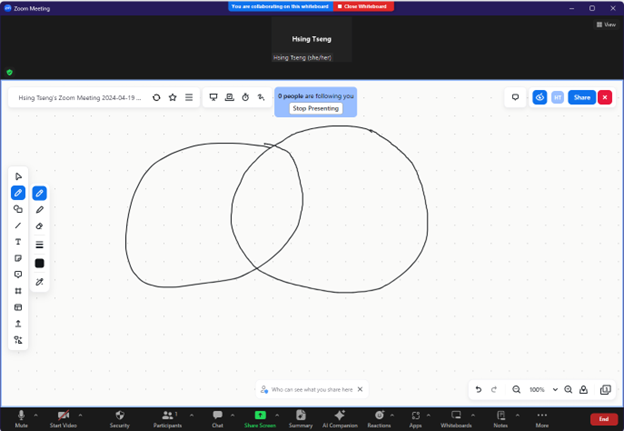Open the View layout menu
The width and height of the screenshot is (624, 431).
tap(606, 25)
